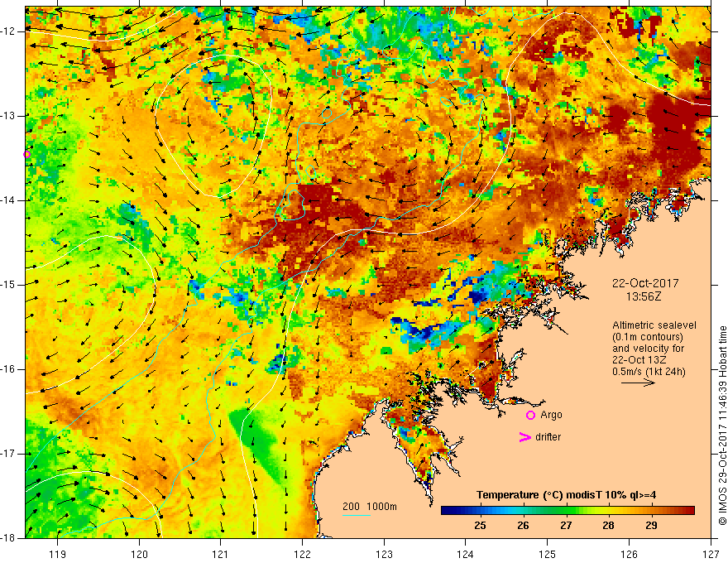Click the magenta Argo circle legend icon
The width and height of the screenshot is (728, 563).
click(530, 416)
